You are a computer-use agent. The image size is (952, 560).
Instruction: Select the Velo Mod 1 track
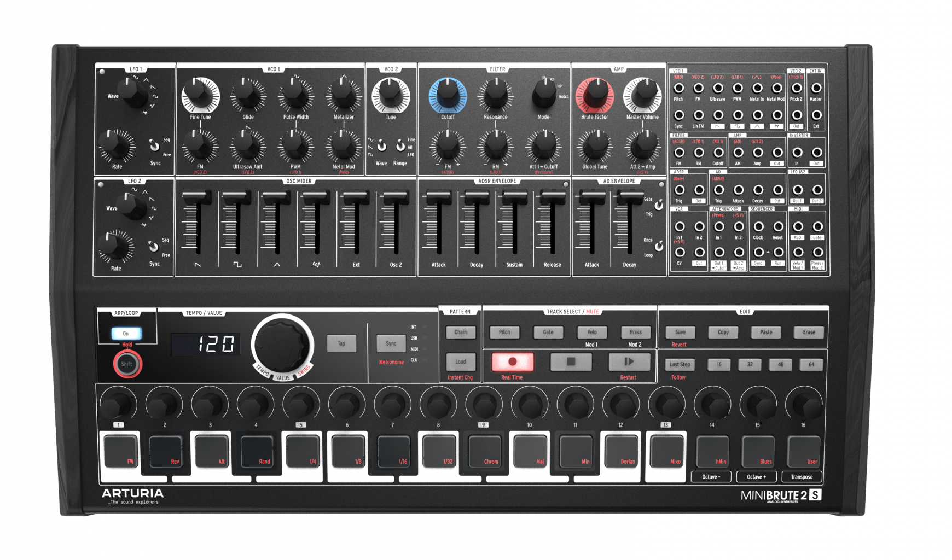coord(592,332)
